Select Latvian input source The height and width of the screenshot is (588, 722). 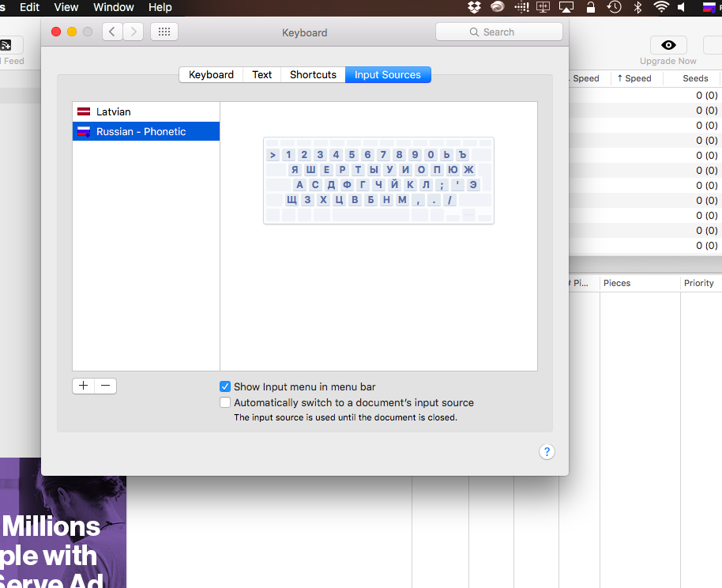146,111
